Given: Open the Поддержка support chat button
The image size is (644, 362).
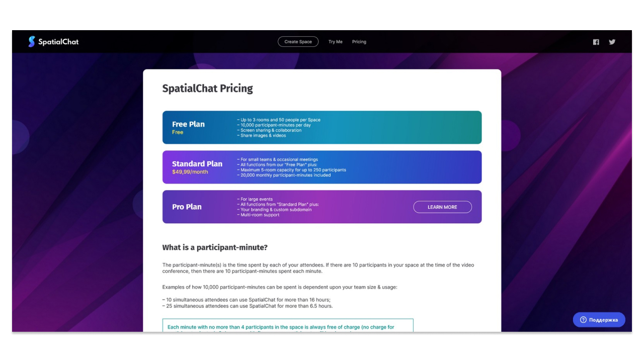Looking at the screenshot, I should pos(599,320).
